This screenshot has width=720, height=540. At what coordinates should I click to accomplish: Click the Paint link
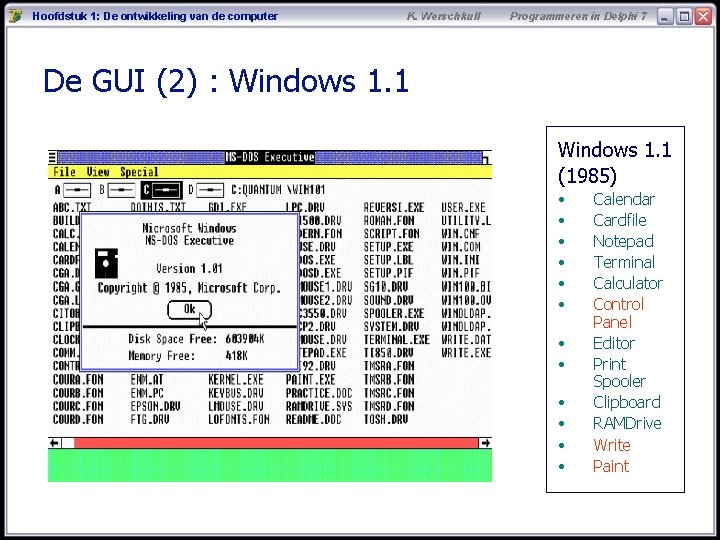(x=611, y=466)
